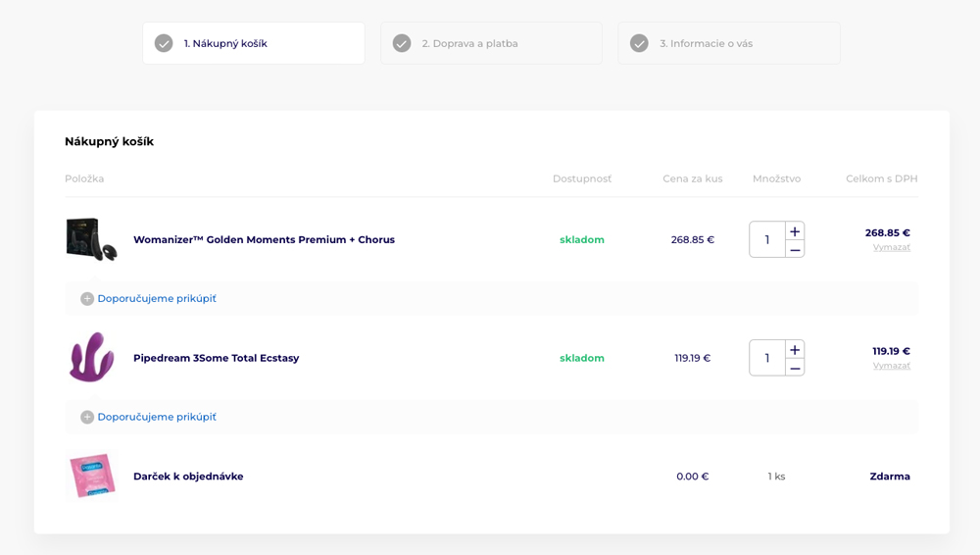Image resolution: width=980 pixels, height=555 pixels.
Task: Decrease quantity of Pipedream 3Some Total Ecstasy
Action: coord(795,368)
